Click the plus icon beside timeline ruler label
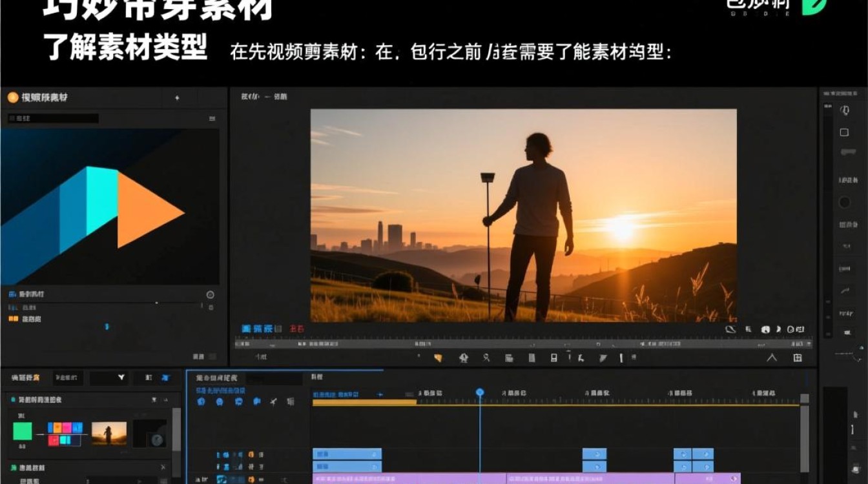The height and width of the screenshot is (484, 868). pos(380,394)
